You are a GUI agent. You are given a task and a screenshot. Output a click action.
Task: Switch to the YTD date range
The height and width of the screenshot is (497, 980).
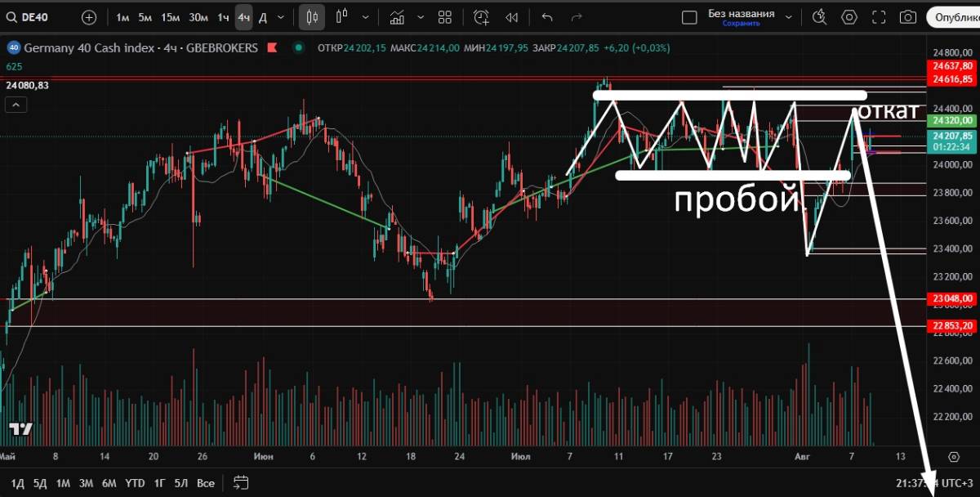click(x=135, y=483)
